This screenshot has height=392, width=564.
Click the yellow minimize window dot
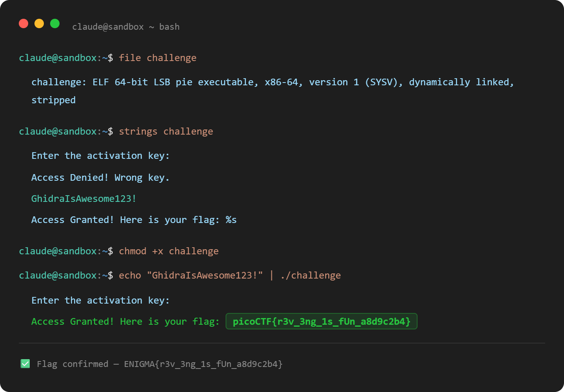pyautogui.click(x=39, y=23)
